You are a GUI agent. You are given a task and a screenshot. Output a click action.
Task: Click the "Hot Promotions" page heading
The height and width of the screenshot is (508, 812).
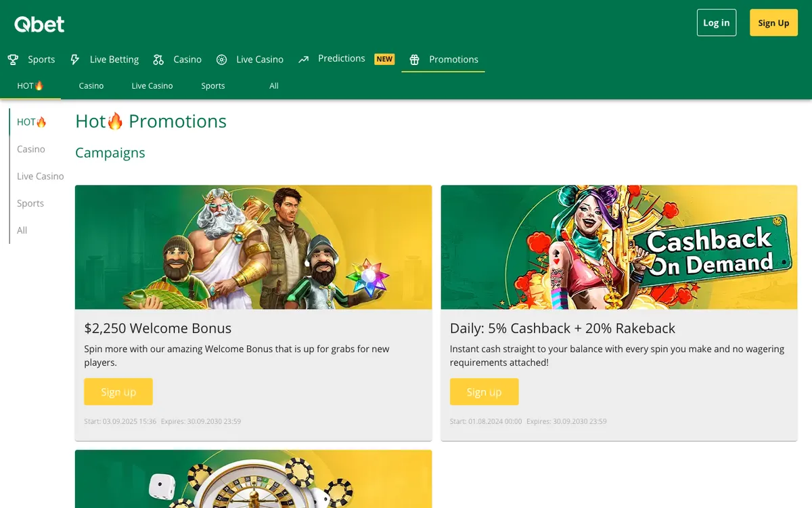[x=151, y=121]
